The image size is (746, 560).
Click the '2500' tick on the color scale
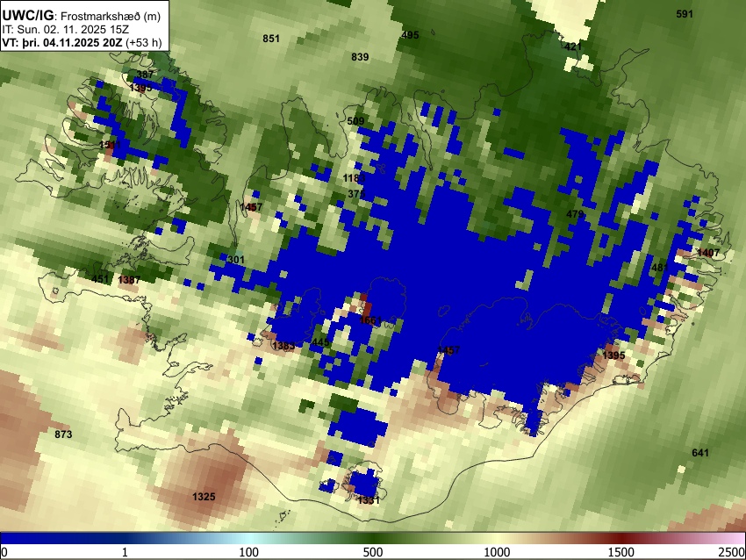tap(732, 552)
